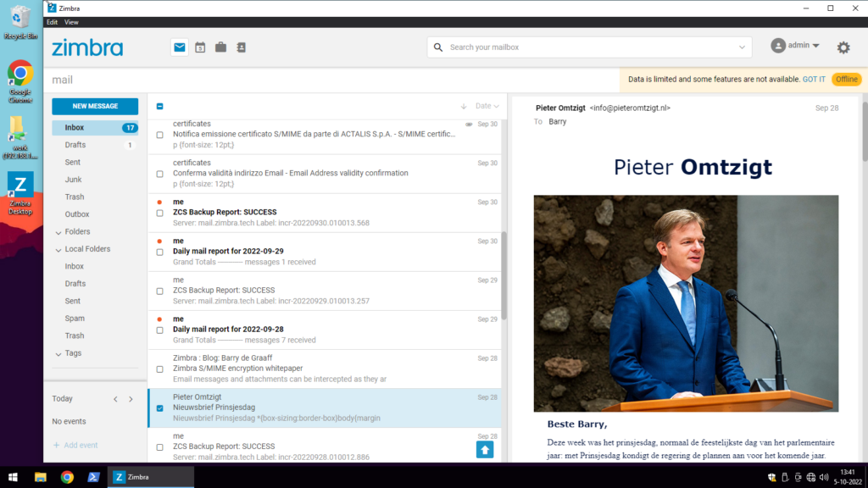Open Google Chrome from the taskbar
The width and height of the screenshot is (868, 488).
(66, 477)
